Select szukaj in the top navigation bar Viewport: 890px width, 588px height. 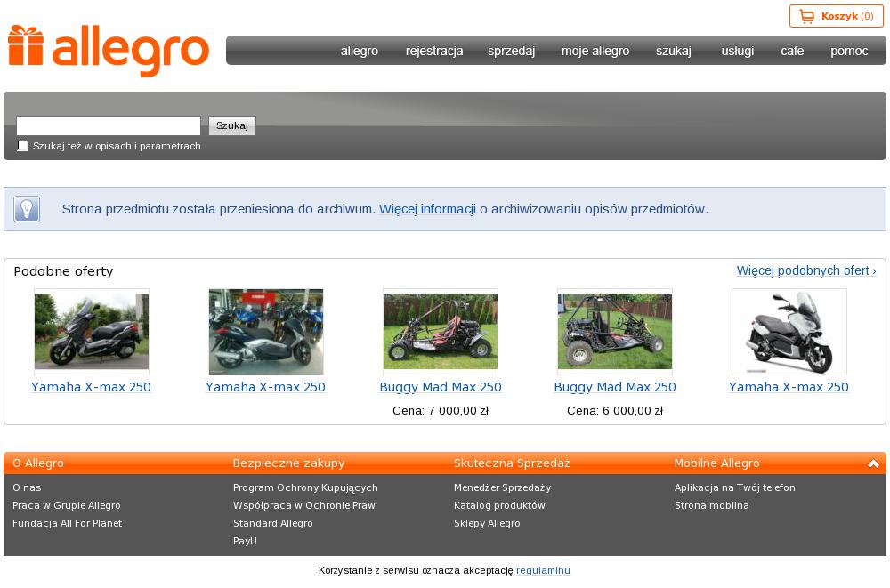tap(674, 51)
